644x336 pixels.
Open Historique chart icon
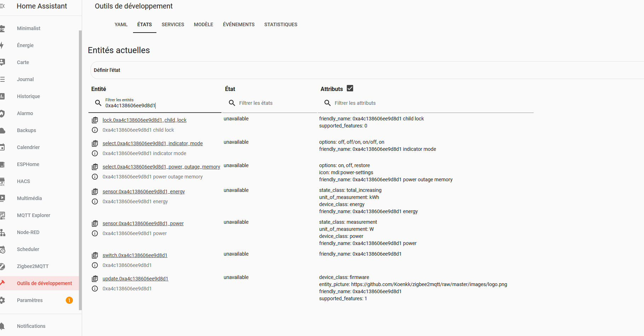[x=2, y=96]
